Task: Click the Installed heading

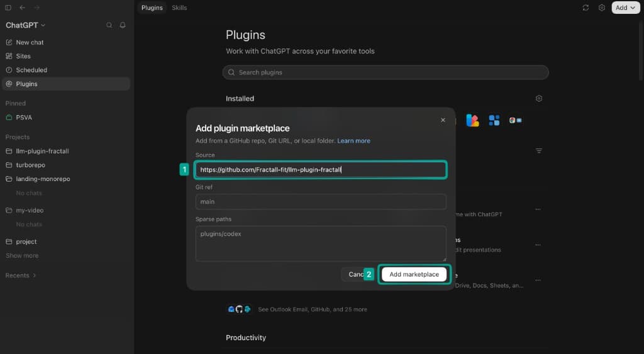Action: [240, 99]
